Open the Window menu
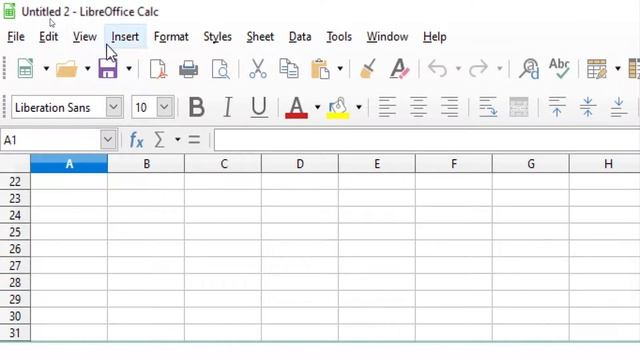Image resolution: width=640 pixels, height=360 pixels. pyautogui.click(x=387, y=37)
